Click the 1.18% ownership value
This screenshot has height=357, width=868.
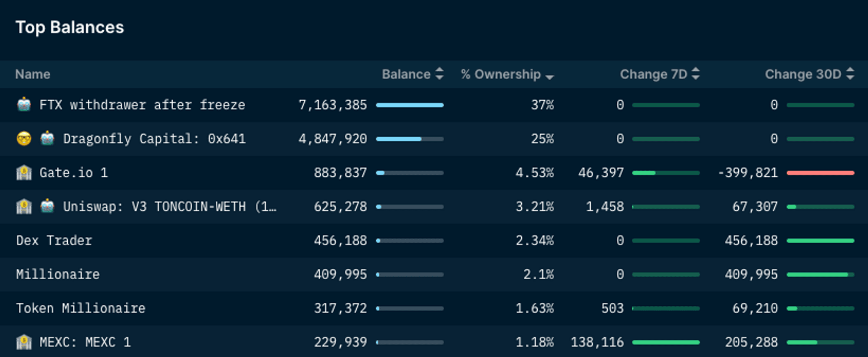(x=535, y=342)
